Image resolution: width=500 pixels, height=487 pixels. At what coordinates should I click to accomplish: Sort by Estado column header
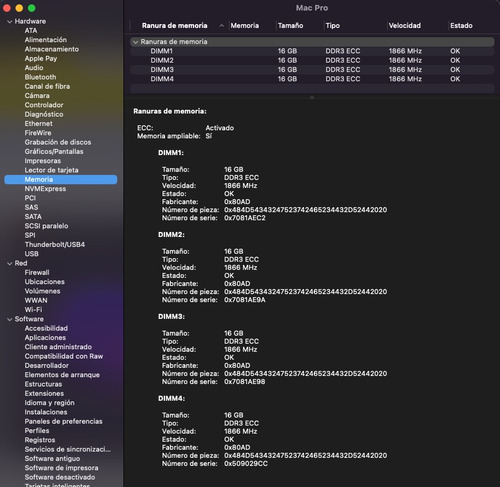(461, 26)
